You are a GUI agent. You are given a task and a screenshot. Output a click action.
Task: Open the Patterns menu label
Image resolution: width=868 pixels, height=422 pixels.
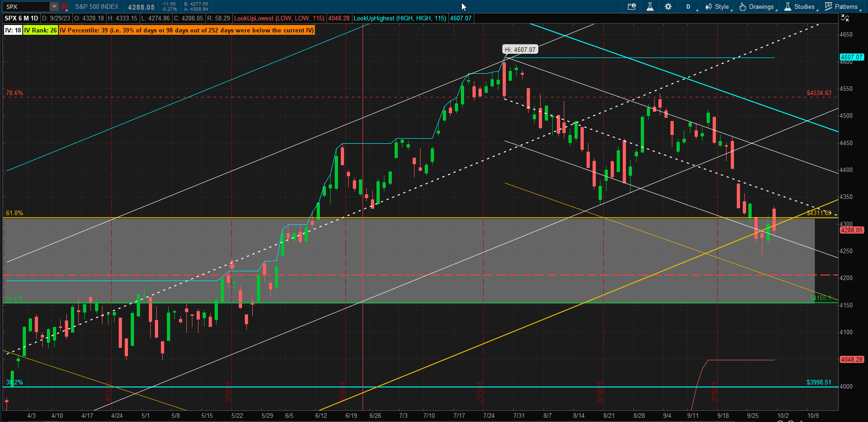(x=846, y=6)
